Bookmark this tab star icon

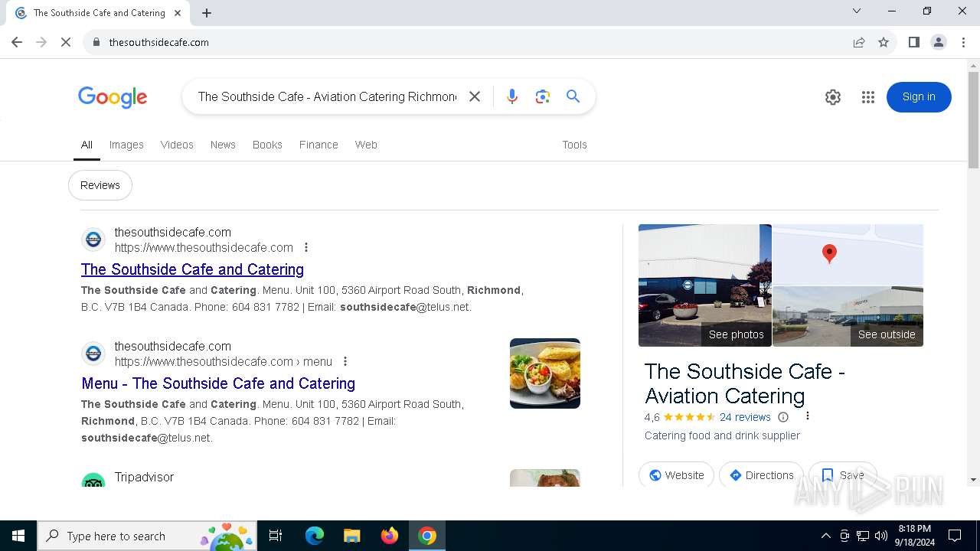click(884, 42)
